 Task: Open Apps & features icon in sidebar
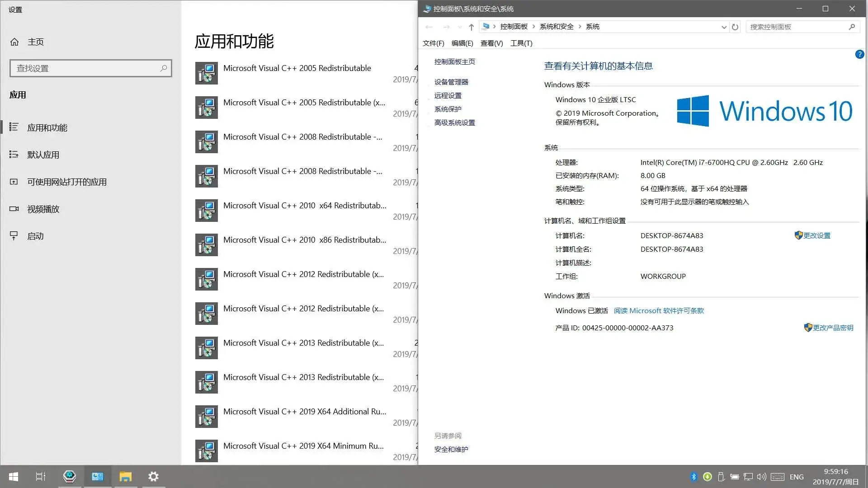coord(14,127)
